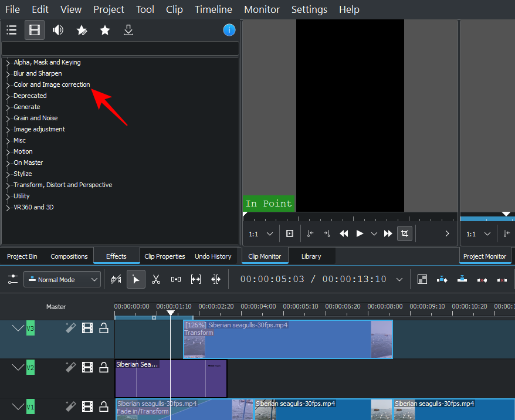Screen dimensions: 515x420
Task: Select the Spacer tool in timeline toolbar
Action: pos(176,280)
